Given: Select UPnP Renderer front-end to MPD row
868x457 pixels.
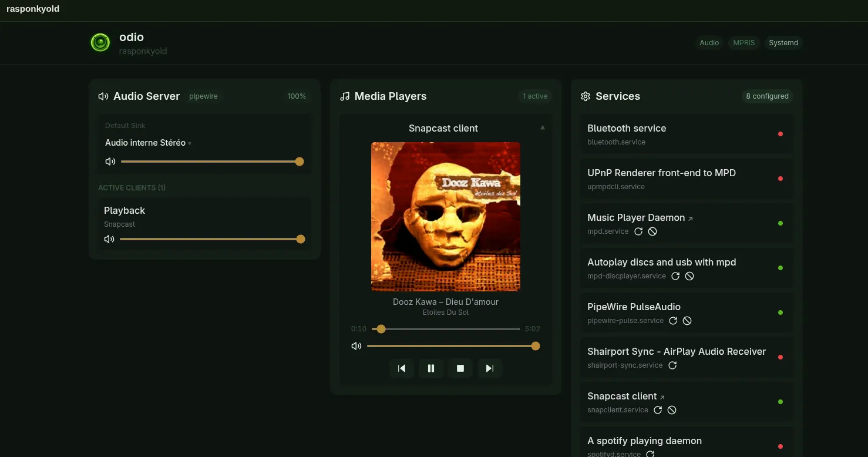Looking at the screenshot, I should [x=687, y=179].
